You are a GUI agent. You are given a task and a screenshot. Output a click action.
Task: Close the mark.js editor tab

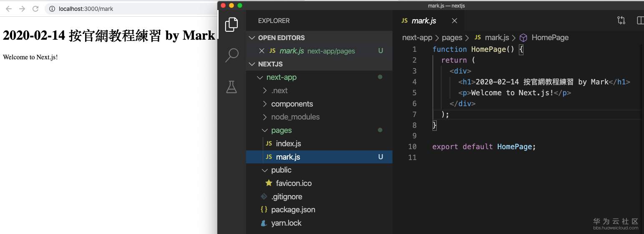455,20
